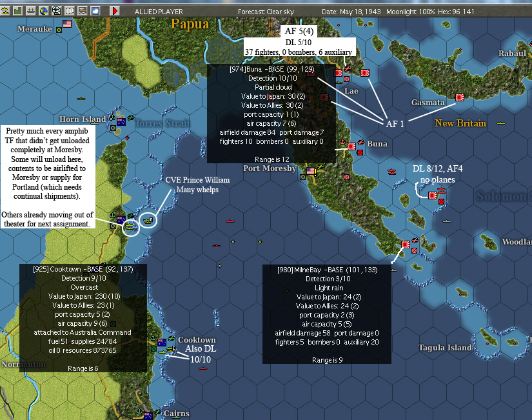
Task: Click the toolbar icon with two arrows over a bar
Action: point(30,11)
